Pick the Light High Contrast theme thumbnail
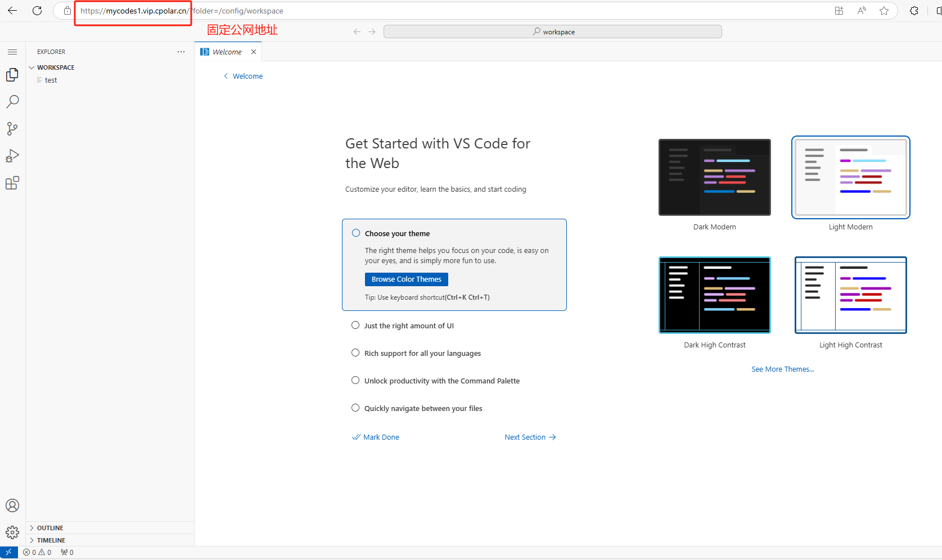The height and width of the screenshot is (560, 942). [851, 295]
